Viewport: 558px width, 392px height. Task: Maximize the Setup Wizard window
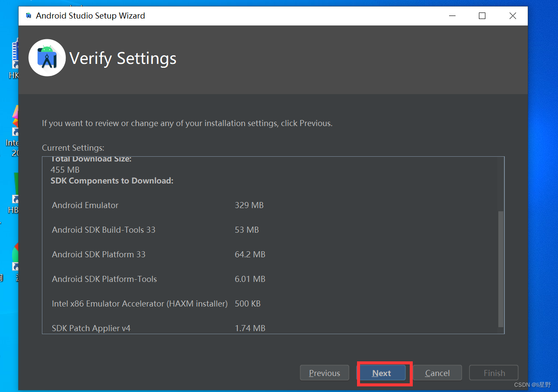[x=482, y=16]
